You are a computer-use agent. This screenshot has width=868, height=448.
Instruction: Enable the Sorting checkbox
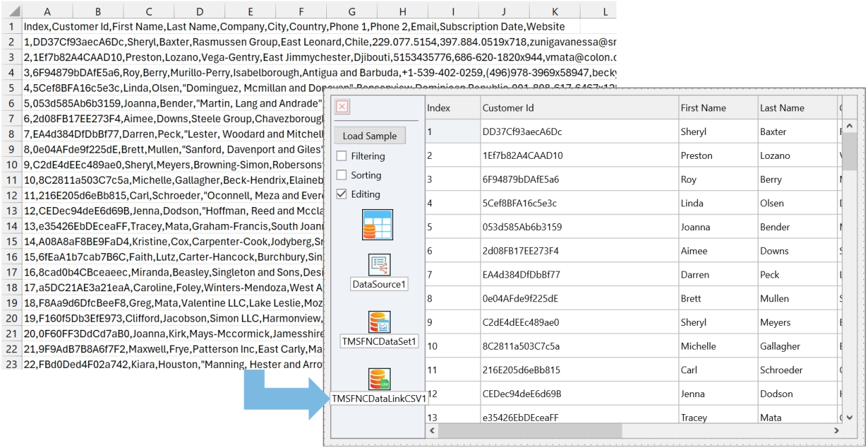click(342, 175)
